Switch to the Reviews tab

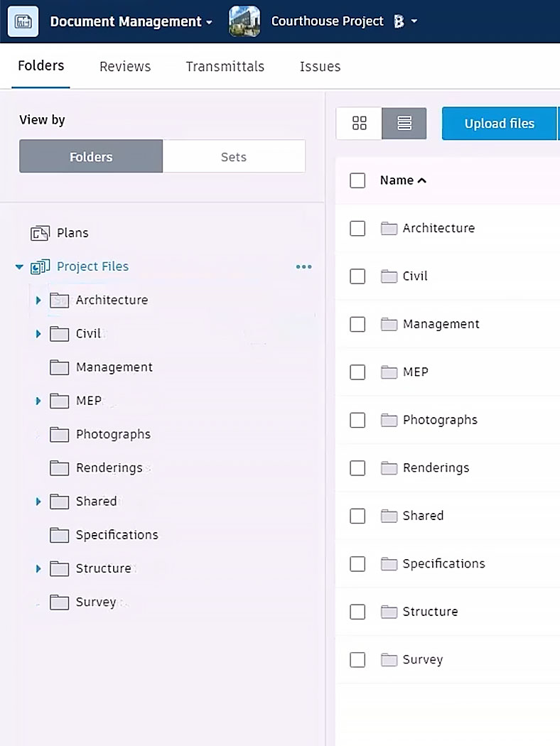125,67
